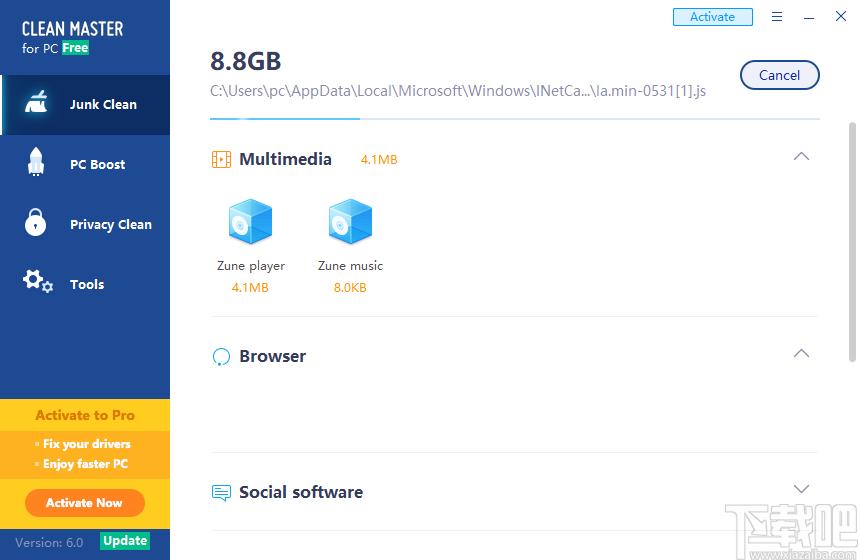860x560 pixels.
Task: Click the PC Boost rocket icon
Action: click(x=36, y=161)
